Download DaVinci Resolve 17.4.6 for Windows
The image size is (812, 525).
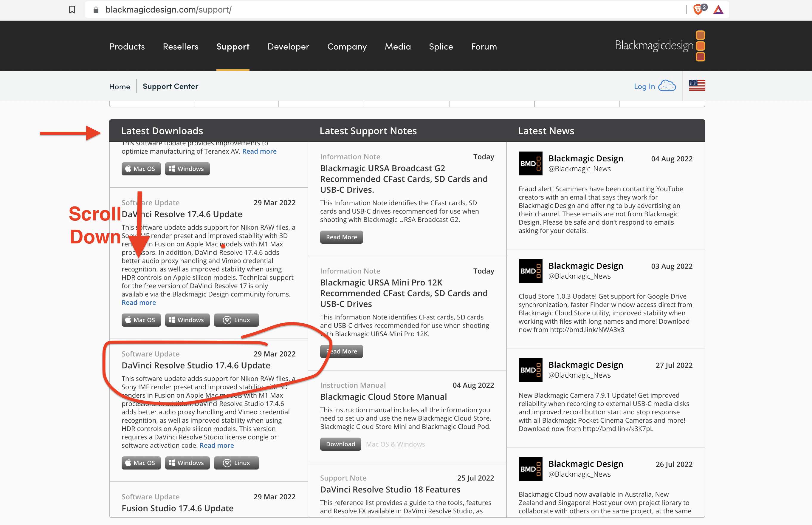187,320
